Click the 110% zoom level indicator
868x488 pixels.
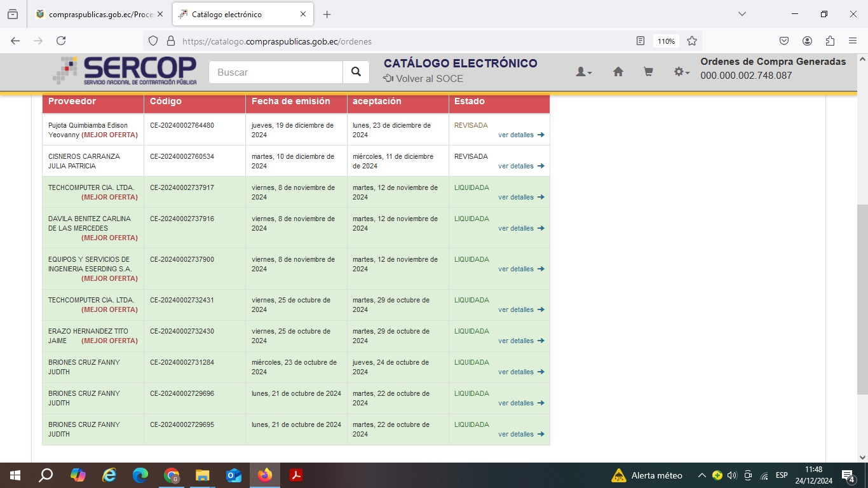coord(666,41)
